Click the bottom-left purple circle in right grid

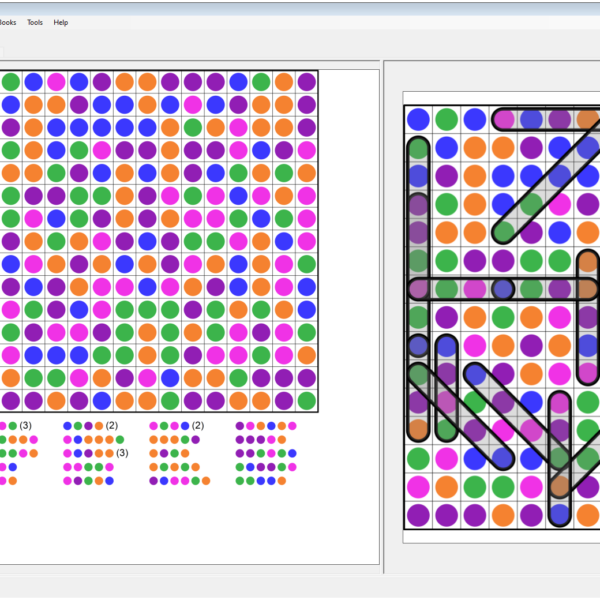coord(418,515)
